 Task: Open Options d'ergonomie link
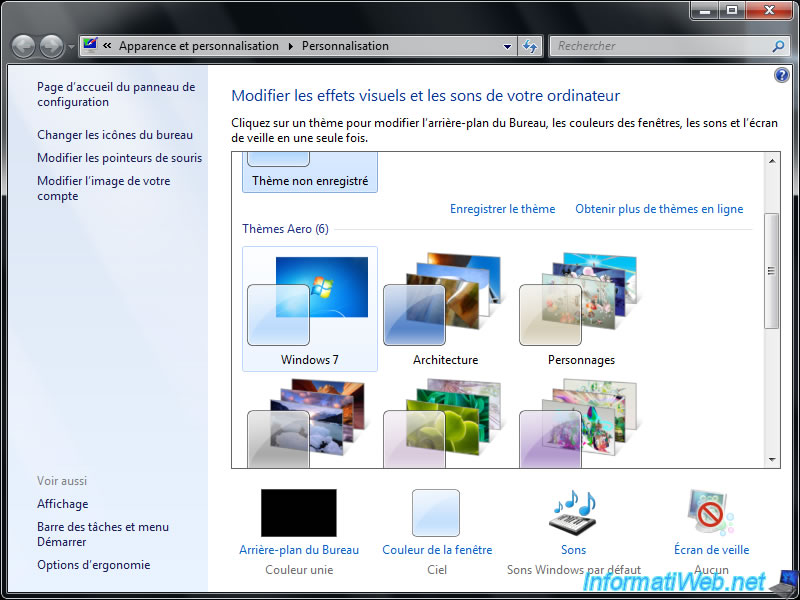94,565
